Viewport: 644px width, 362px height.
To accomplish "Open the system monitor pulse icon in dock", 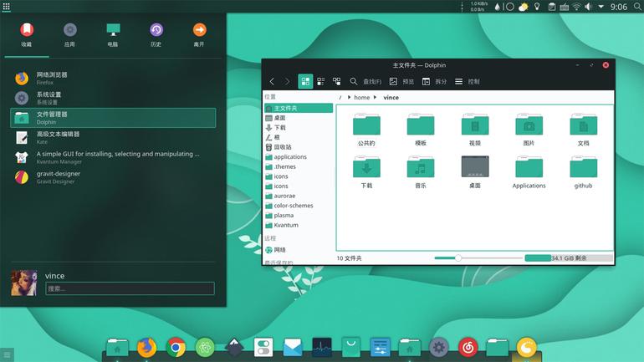I will coord(322,348).
